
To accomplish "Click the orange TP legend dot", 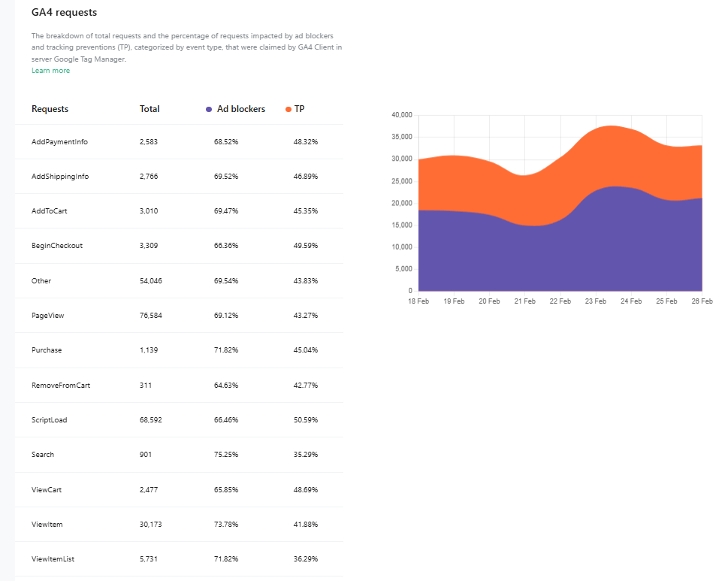I will tap(288, 110).
